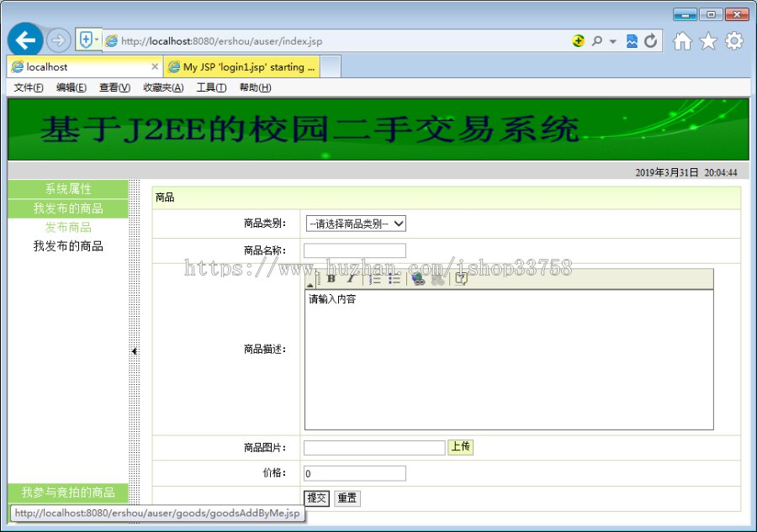Open the search dropdown next to the magnifier

[x=611, y=40]
